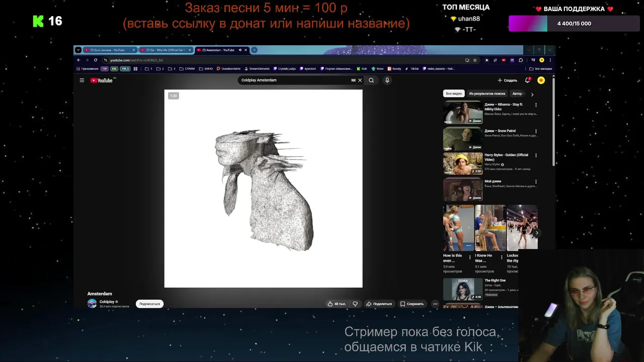Clear the search box with the X icon
This screenshot has height=362, width=644.
(360, 80)
